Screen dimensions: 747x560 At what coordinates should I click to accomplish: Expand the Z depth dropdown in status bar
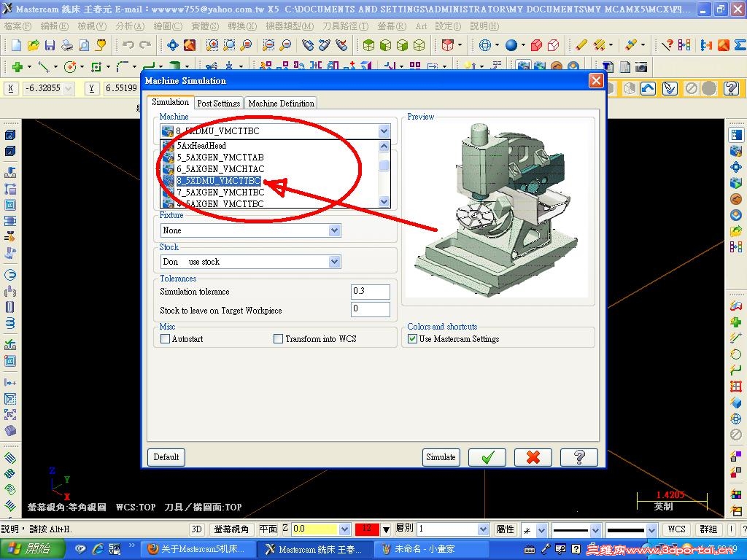pos(345,529)
